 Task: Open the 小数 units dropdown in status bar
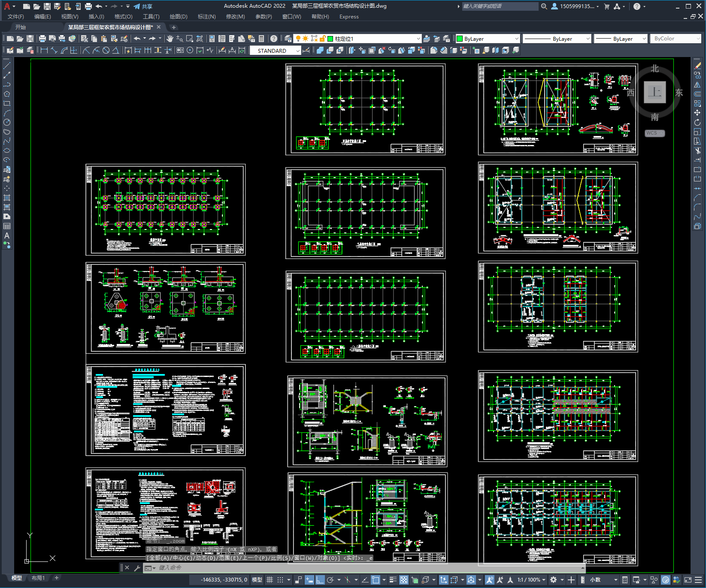point(604,580)
